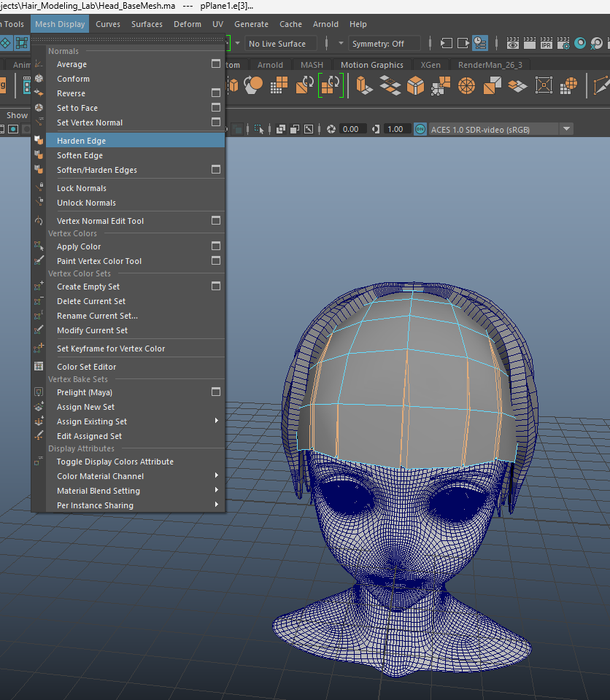Click the exposure aperture icon
The image size is (610, 700).
(331, 129)
